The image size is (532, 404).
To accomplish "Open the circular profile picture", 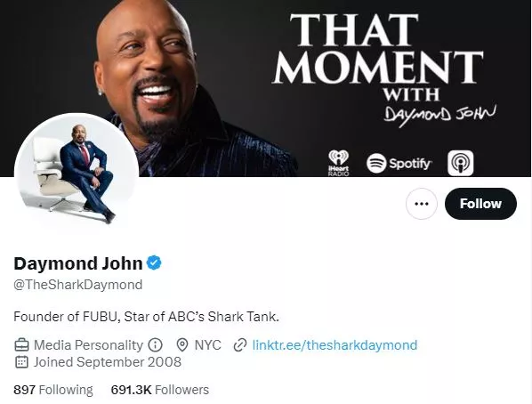I will pyautogui.click(x=77, y=175).
